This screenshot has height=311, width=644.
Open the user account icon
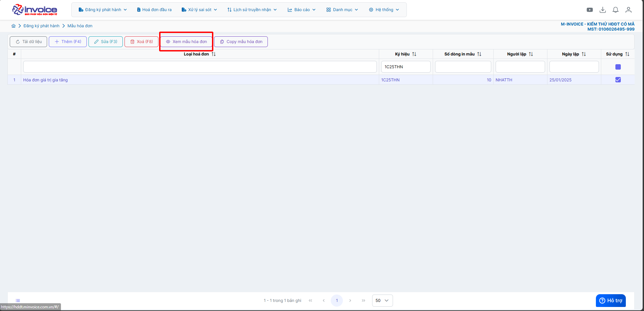(628, 10)
